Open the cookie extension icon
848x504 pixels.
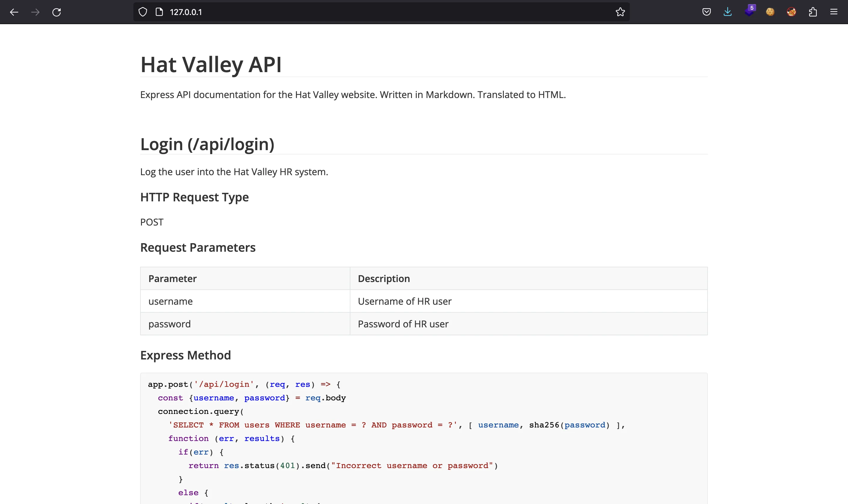coord(770,12)
